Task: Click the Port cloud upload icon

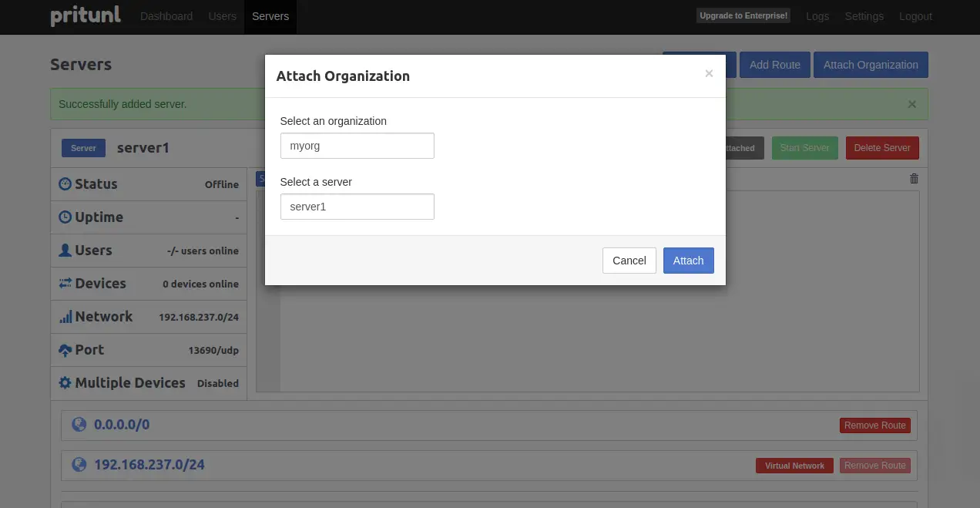Action: coord(65,350)
